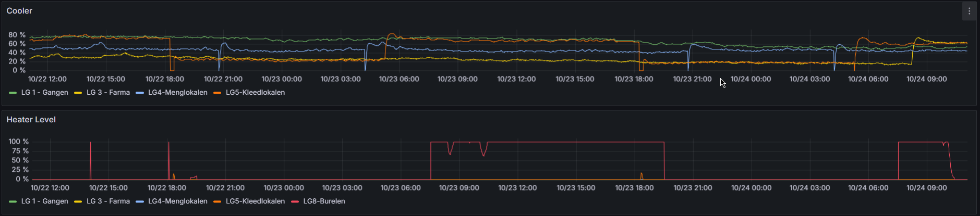Viewport: 980px width, 216px height.
Task: Click green LG 1 - Gangen color swatch in Cooler
Action: tap(13, 93)
